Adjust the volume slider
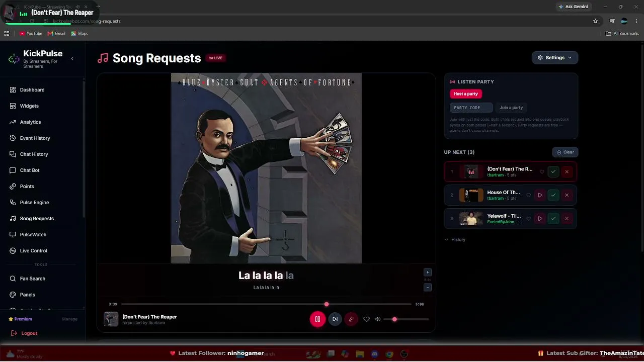The height and width of the screenshot is (362, 644). tap(406, 319)
